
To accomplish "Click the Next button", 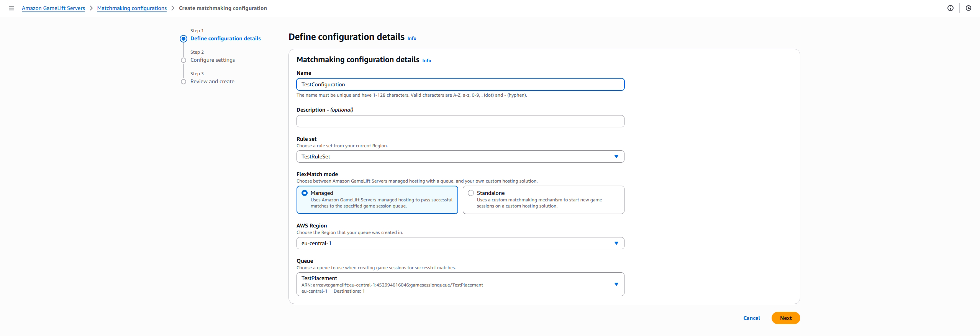I will click(x=785, y=318).
